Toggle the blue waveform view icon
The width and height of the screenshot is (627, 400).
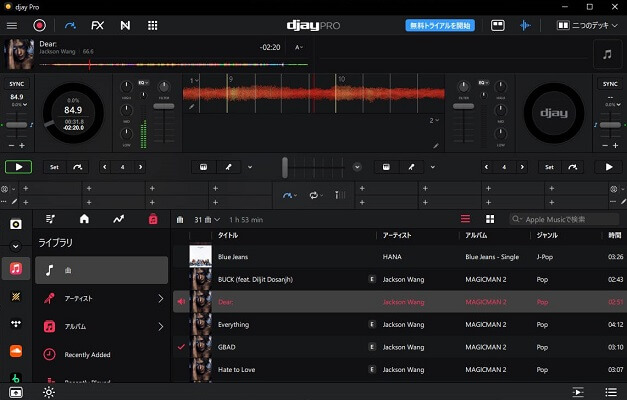(x=525, y=26)
